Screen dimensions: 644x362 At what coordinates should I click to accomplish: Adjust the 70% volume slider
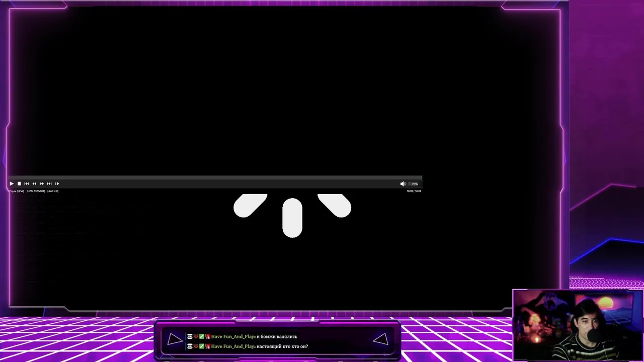click(415, 184)
